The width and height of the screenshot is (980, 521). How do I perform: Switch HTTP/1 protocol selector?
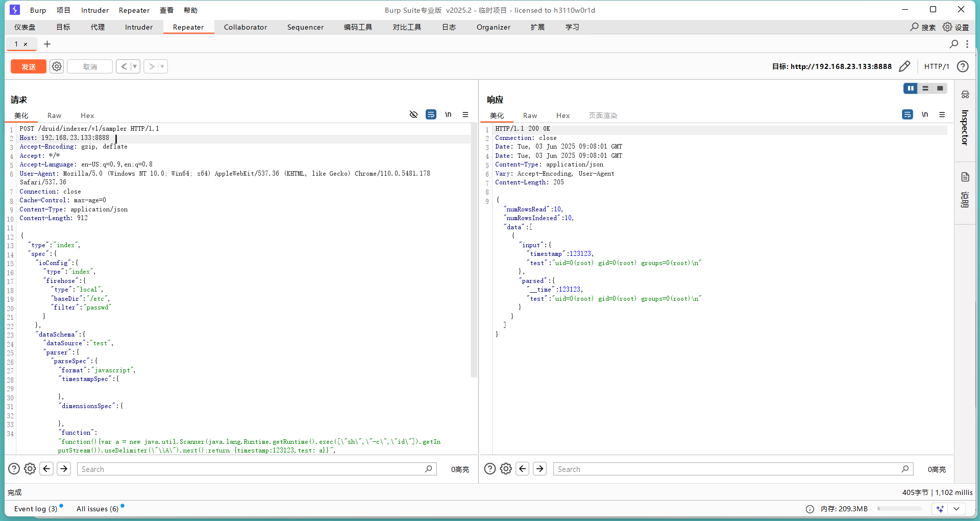pyautogui.click(x=937, y=66)
